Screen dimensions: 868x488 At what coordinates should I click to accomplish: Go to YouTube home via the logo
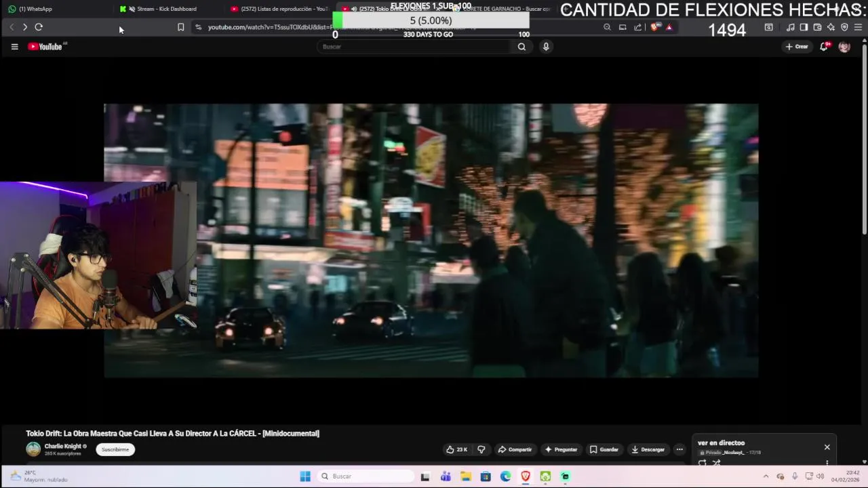point(46,47)
